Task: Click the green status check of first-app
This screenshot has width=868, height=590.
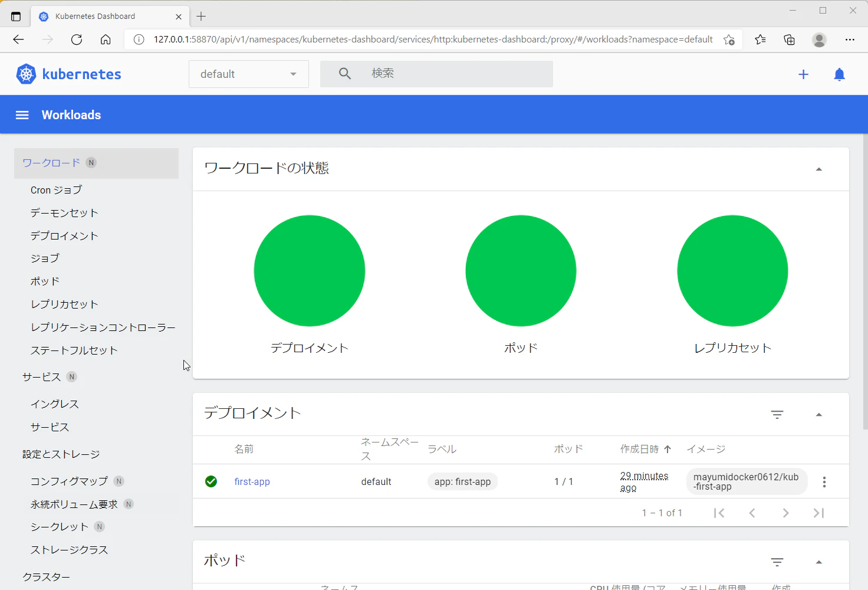Action: [x=211, y=481]
